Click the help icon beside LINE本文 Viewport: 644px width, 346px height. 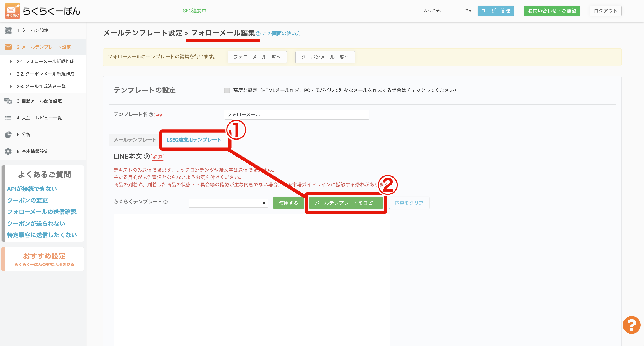pos(147,157)
